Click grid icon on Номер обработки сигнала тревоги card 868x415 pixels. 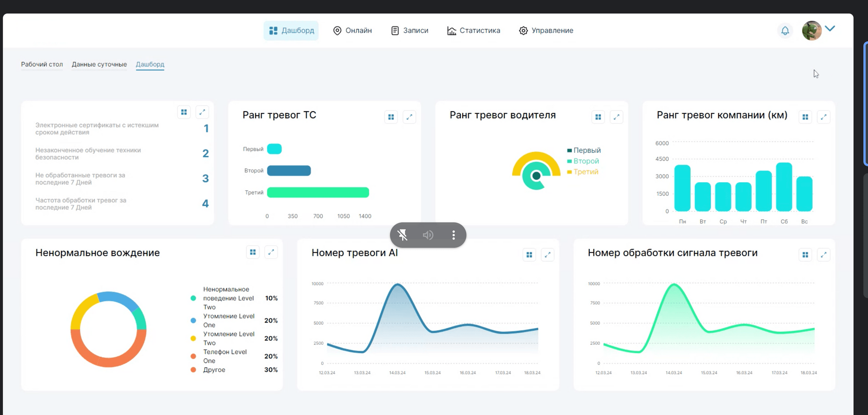pos(805,255)
